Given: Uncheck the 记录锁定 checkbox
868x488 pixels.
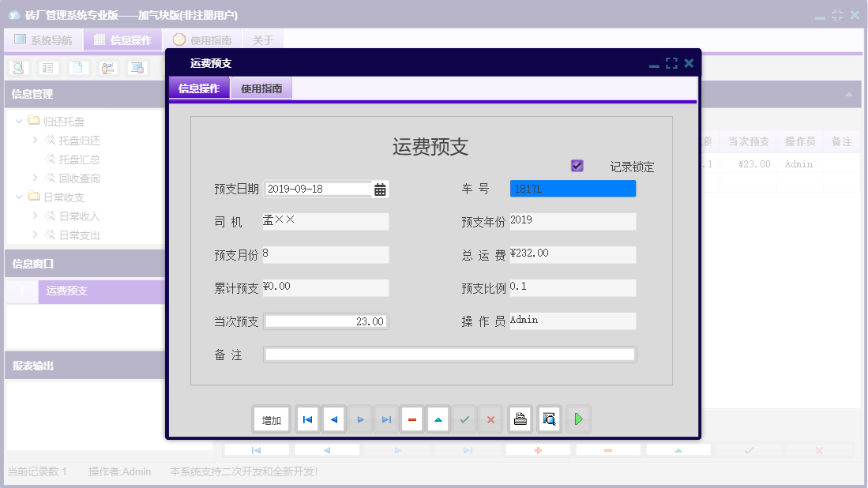Looking at the screenshot, I should (x=577, y=165).
